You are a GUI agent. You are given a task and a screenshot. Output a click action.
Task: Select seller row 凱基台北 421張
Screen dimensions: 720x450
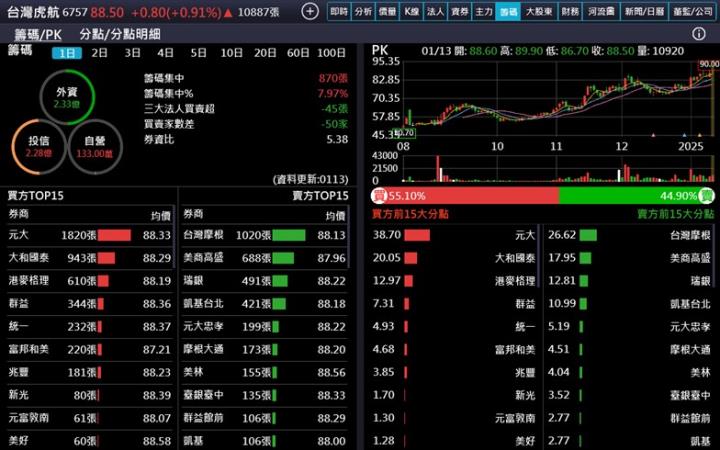[x=265, y=304]
